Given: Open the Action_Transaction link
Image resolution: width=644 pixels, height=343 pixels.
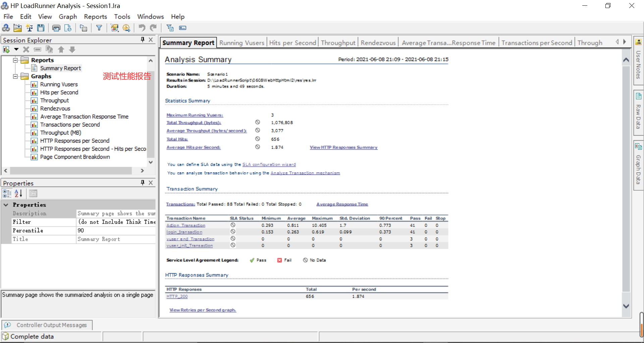Looking at the screenshot, I should (x=186, y=225).
